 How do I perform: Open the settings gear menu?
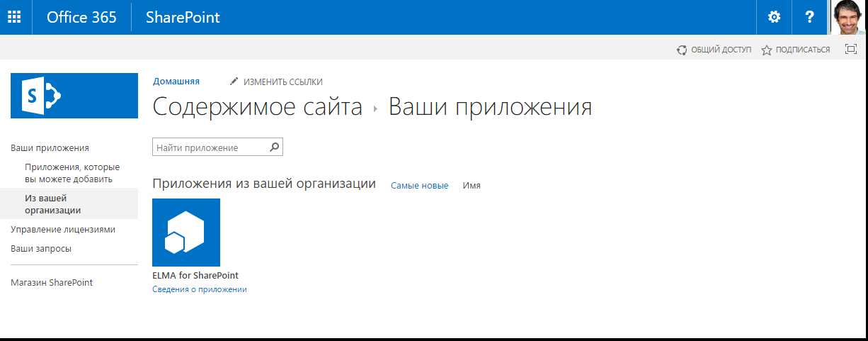775,17
